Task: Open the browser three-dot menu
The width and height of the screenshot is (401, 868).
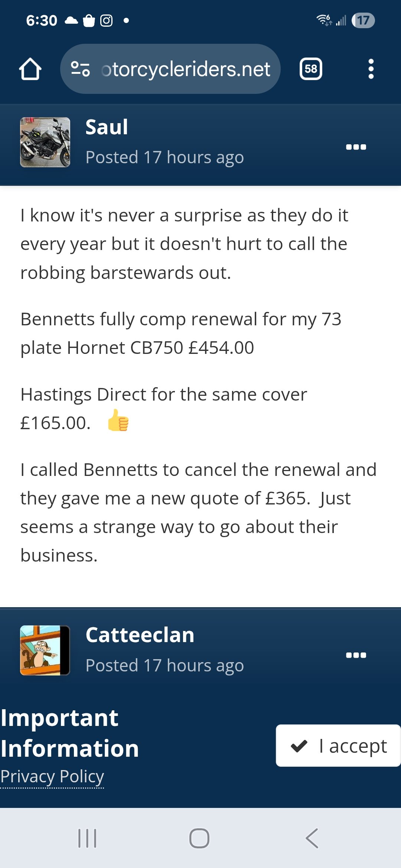Action: [x=371, y=69]
